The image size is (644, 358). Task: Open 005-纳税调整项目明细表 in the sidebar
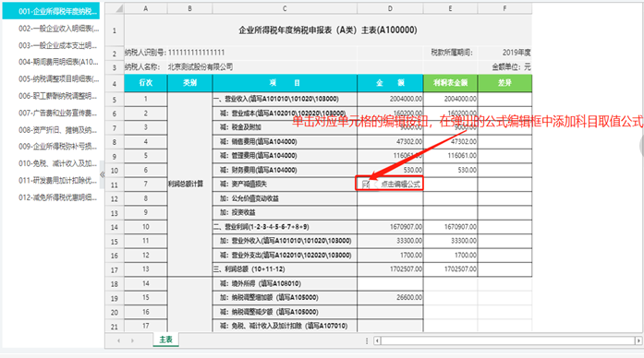click(x=59, y=78)
